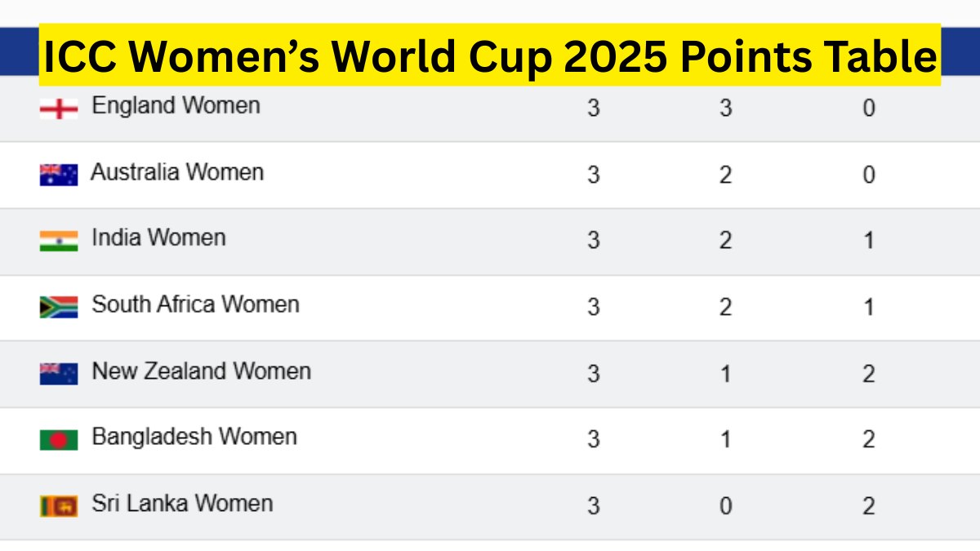Screen dimensions: 980x551
Task: Click Australia Women's losses value of 0
Action: click(869, 175)
